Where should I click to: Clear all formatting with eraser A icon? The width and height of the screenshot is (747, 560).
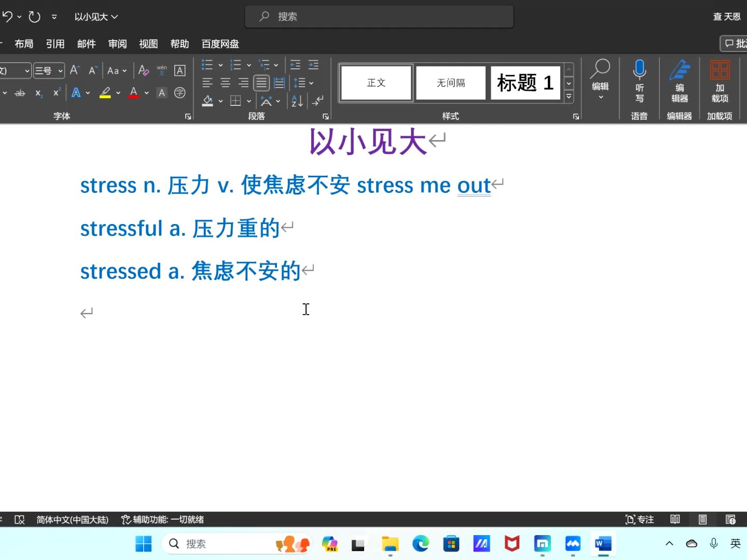click(x=144, y=70)
